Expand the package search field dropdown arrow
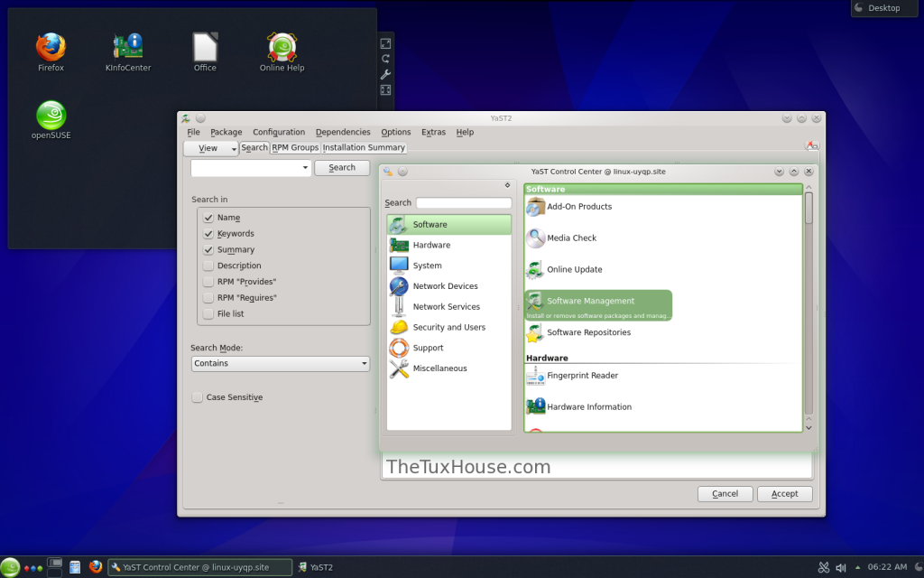Screen dimensions: 924x578 (305, 168)
